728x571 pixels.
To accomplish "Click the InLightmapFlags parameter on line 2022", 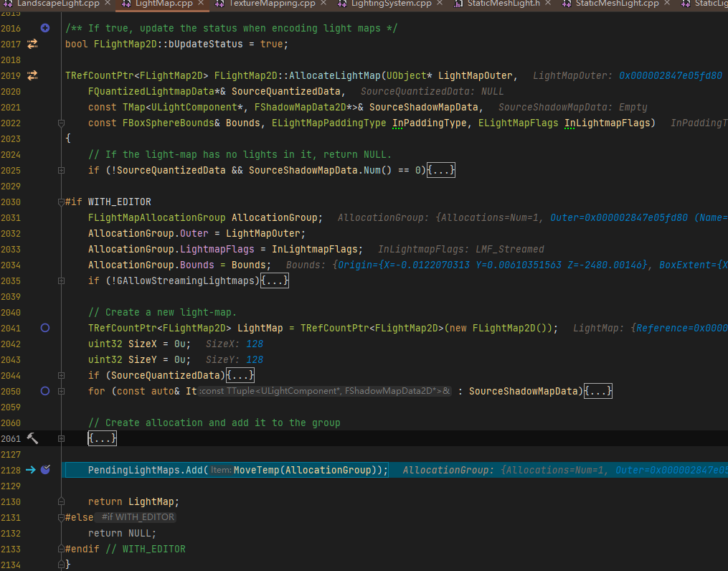I will (x=607, y=123).
